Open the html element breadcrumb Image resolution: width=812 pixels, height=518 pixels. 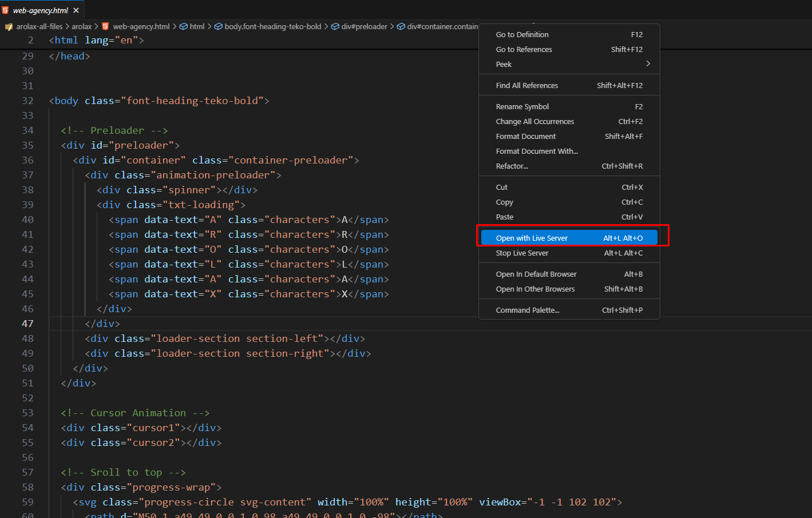pos(197,26)
